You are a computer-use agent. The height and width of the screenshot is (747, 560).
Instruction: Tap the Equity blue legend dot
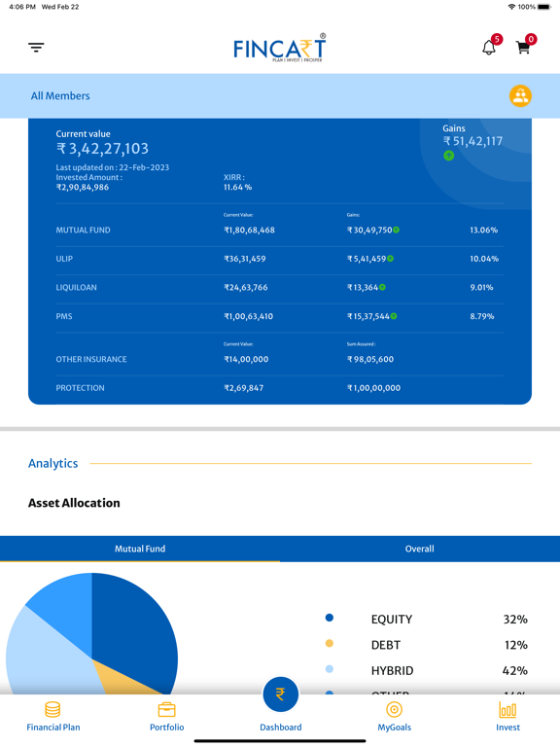coord(329,618)
